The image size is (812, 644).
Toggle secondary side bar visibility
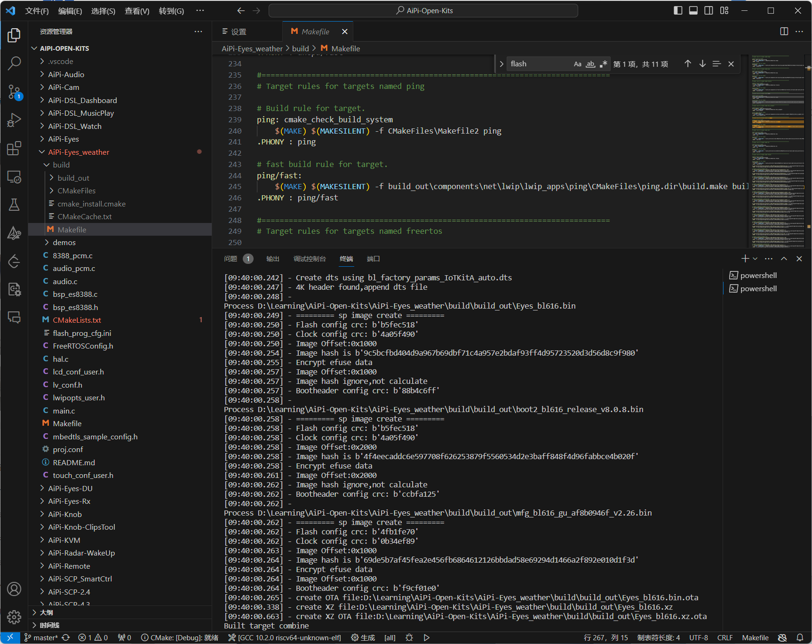[709, 10]
